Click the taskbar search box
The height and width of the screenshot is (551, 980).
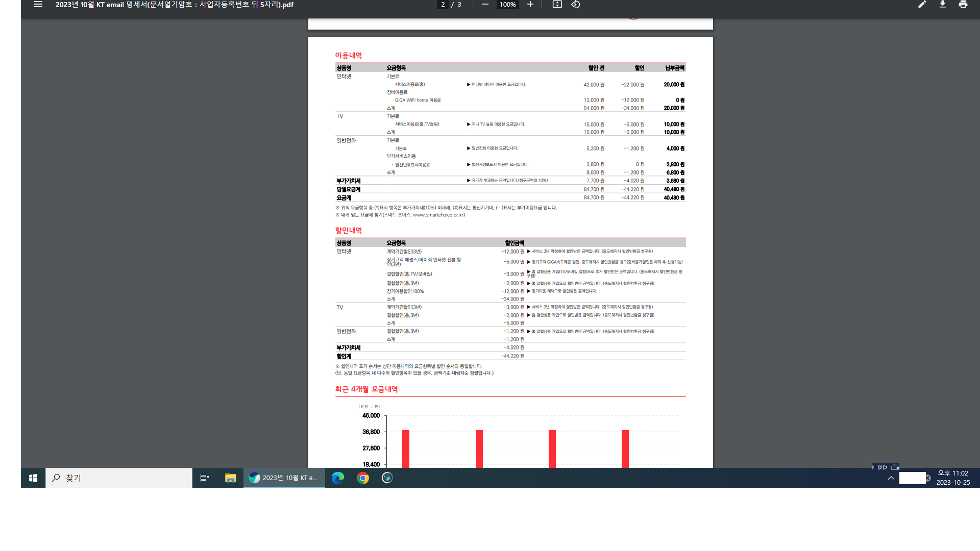tap(119, 478)
